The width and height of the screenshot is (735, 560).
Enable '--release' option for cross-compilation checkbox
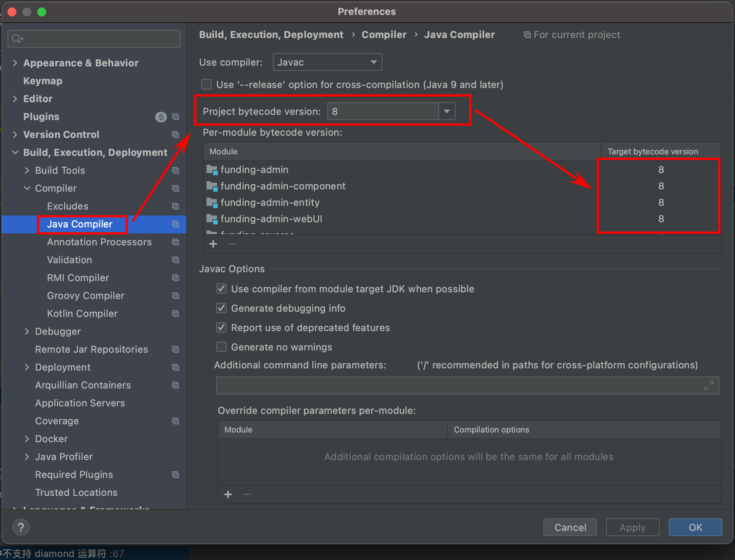pos(206,84)
